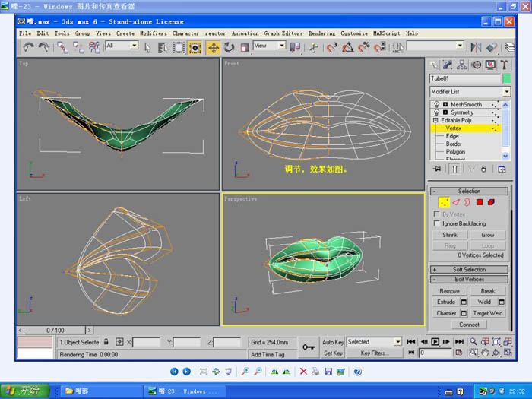The width and height of the screenshot is (532, 399).
Task: Select the Move transform tool
Action: click(x=214, y=47)
